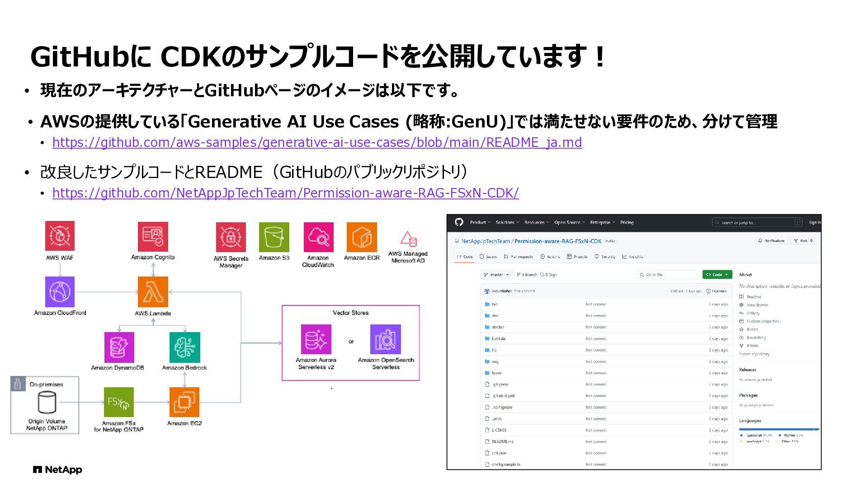The width and height of the screenshot is (868, 488).
Task: Click the Amazon OpenSearch Serverless icon
Action: (386, 339)
